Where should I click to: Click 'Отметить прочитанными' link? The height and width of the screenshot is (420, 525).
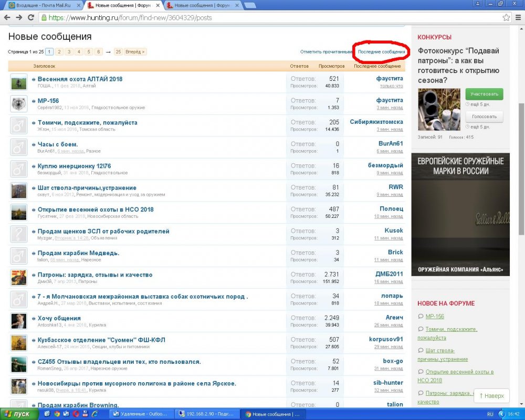(x=326, y=52)
